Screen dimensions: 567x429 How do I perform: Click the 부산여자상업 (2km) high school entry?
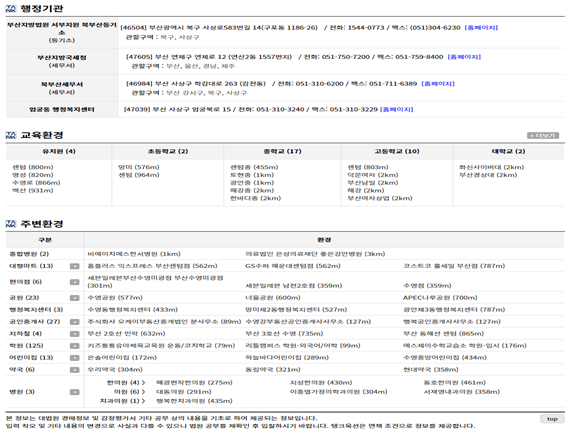tap(380, 198)
